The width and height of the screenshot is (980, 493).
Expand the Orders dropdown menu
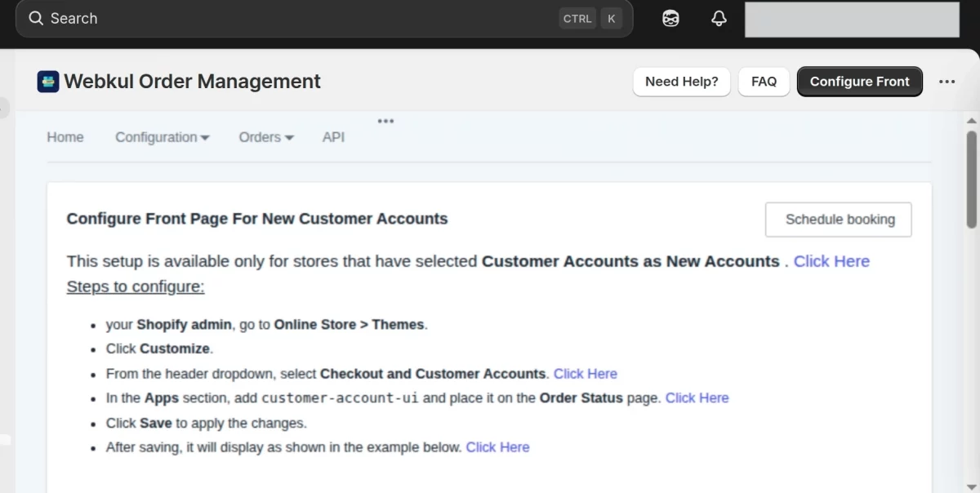click(x=265, y=137)
